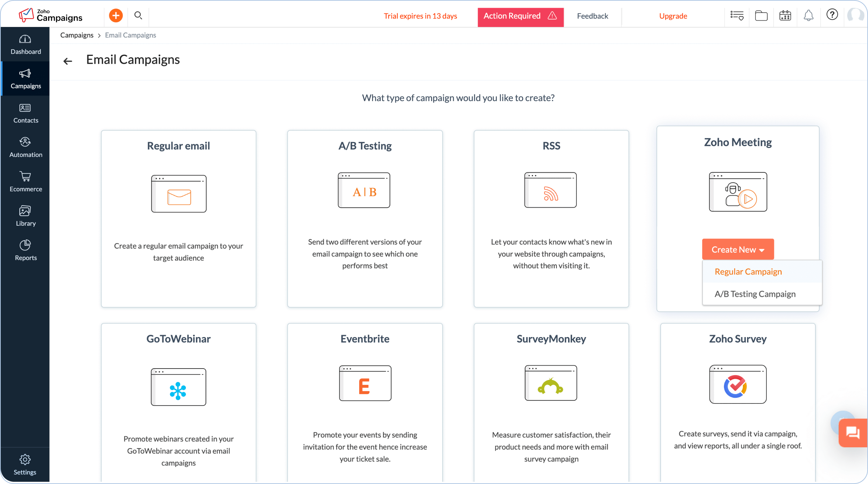
Task: Open the help question mark icon
Action: tap(832, 15)
